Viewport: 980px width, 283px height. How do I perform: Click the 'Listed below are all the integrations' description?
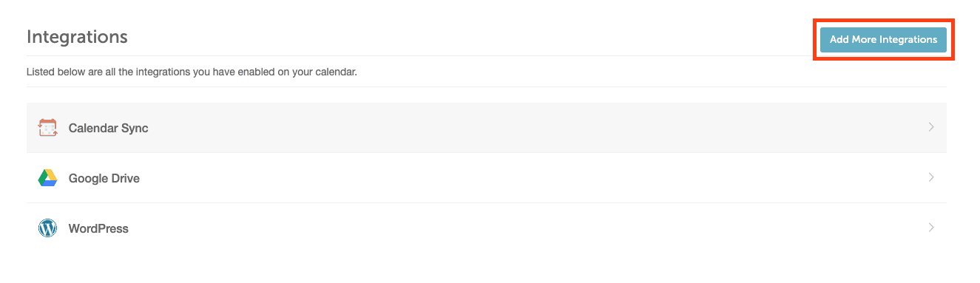tap(192, 72)
